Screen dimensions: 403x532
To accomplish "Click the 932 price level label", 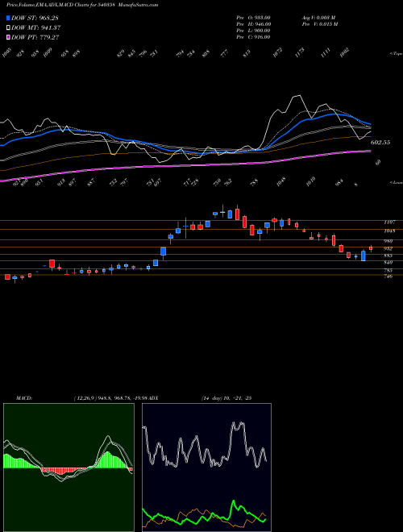I will coord(388,249).
